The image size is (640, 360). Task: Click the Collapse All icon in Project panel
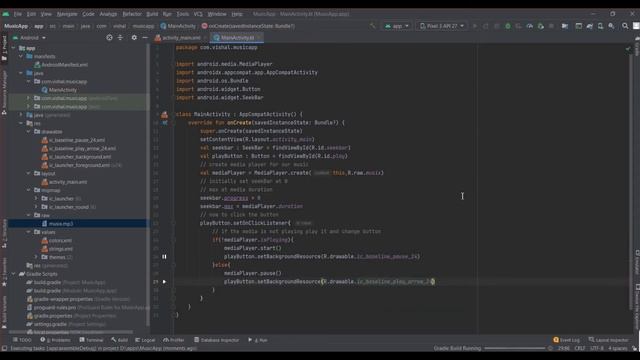click(120, 38)
